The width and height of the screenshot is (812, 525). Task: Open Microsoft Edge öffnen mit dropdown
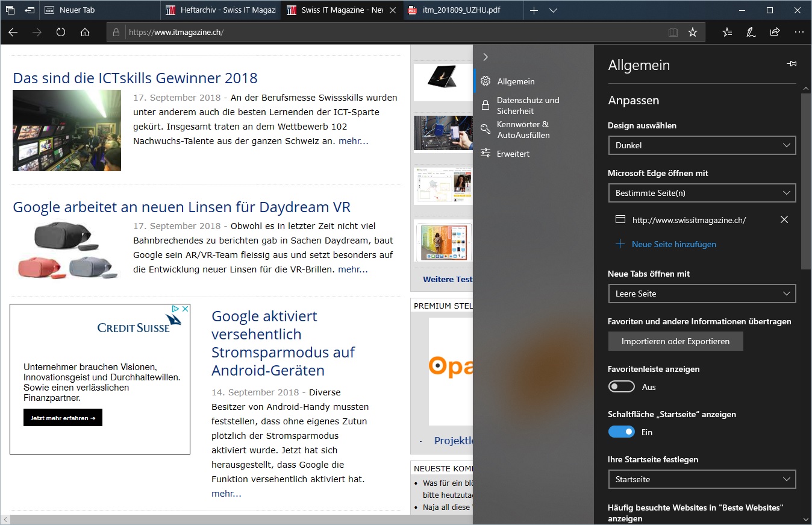coord(702,193)
